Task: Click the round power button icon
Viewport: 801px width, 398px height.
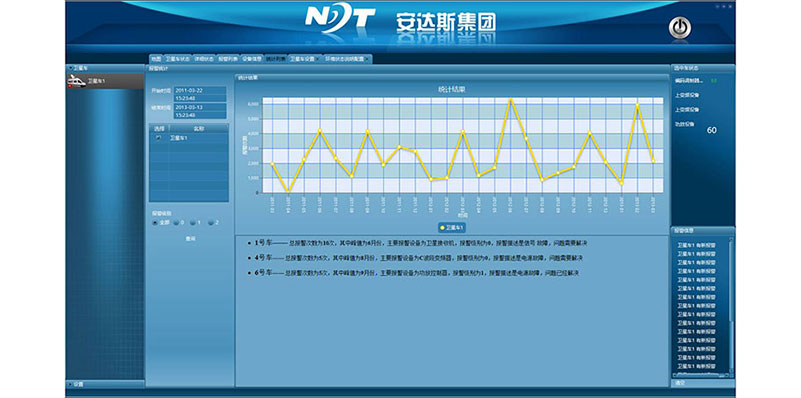Action: pyautogui.click(x=679, y=28)
